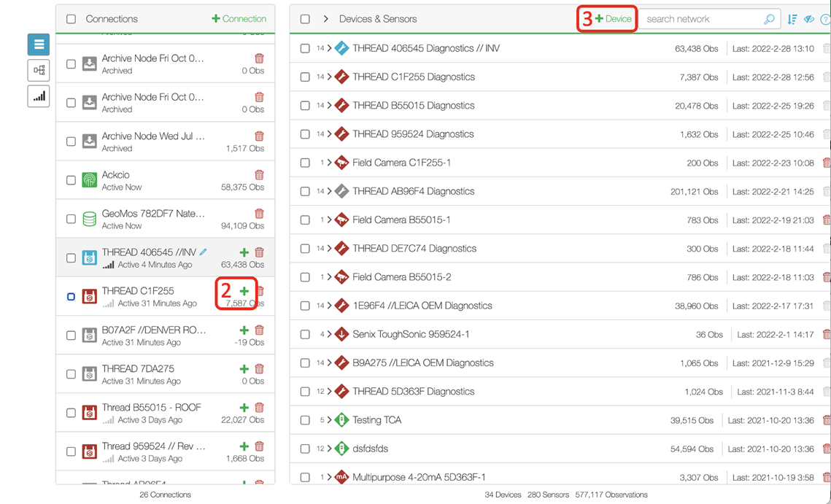
Task: Open 1E96F4 //LEICA OEM Diagnostics device
Action: click(422, 306)
